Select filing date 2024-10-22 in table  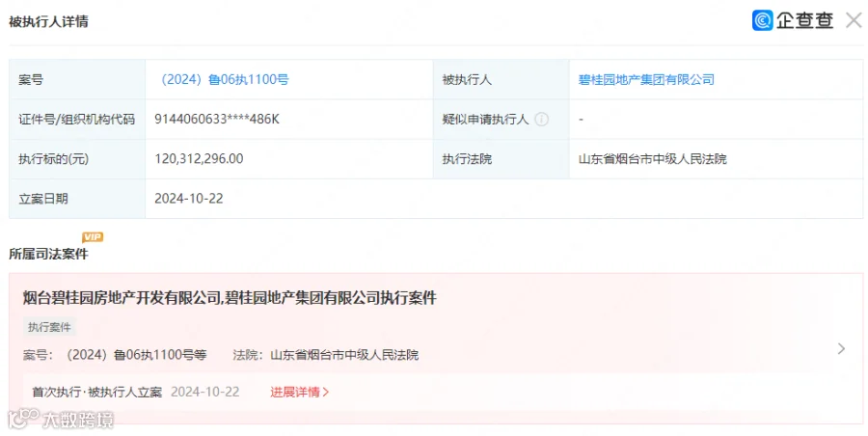(189, 199)
